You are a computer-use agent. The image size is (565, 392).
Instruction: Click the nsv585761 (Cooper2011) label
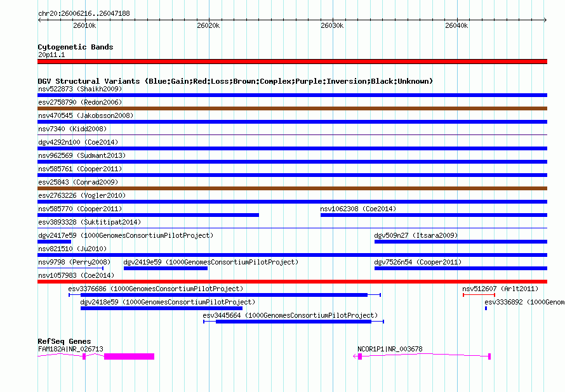pos(80,169)
